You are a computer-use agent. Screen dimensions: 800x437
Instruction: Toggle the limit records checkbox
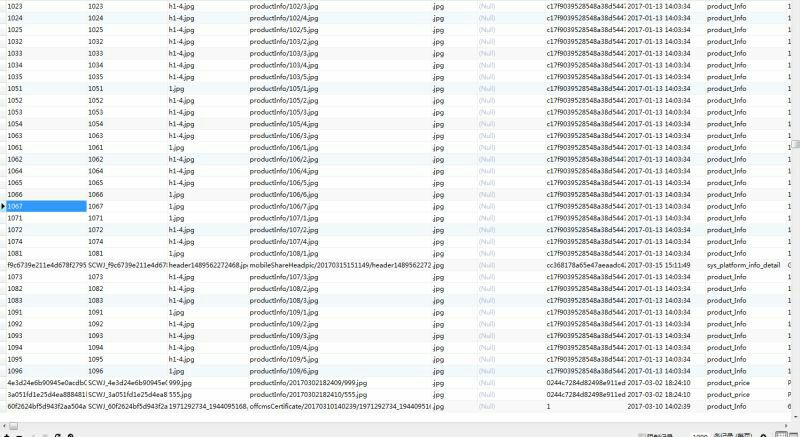coord(642,434)
